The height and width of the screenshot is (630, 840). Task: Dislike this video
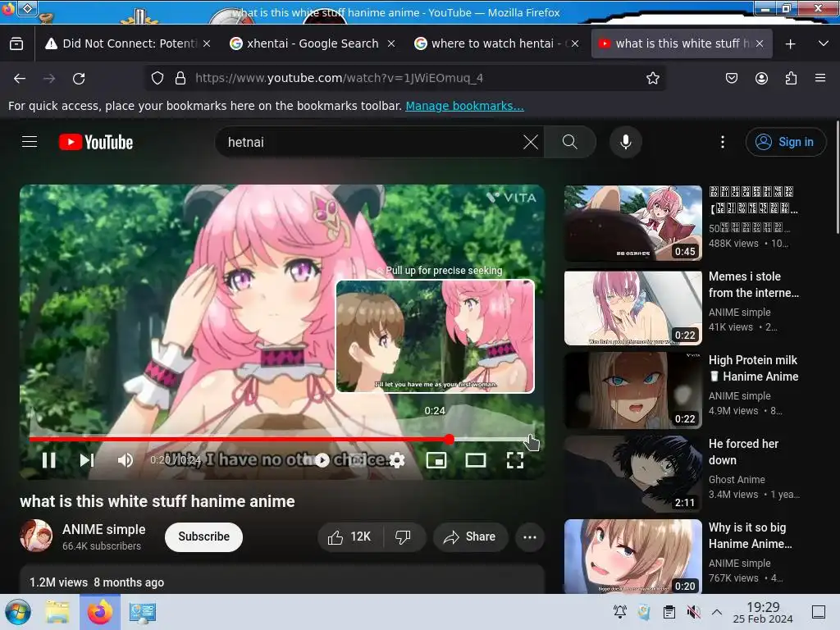[x=404, y=536]
